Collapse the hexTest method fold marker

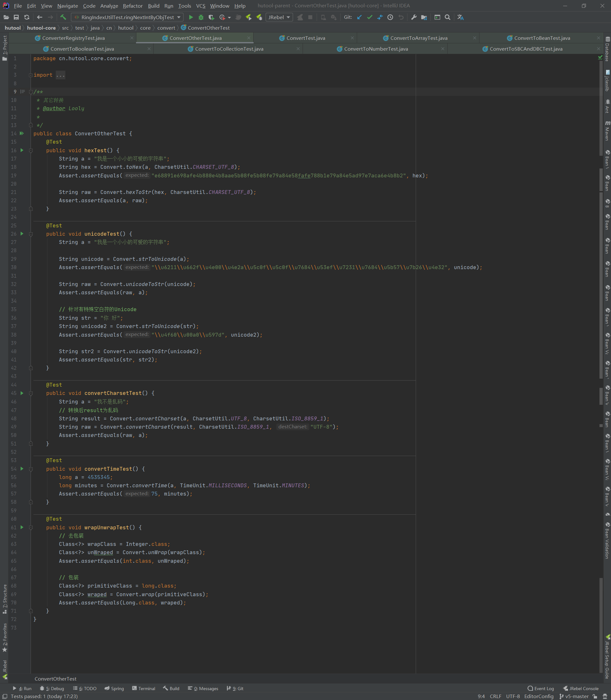point(31,150)
